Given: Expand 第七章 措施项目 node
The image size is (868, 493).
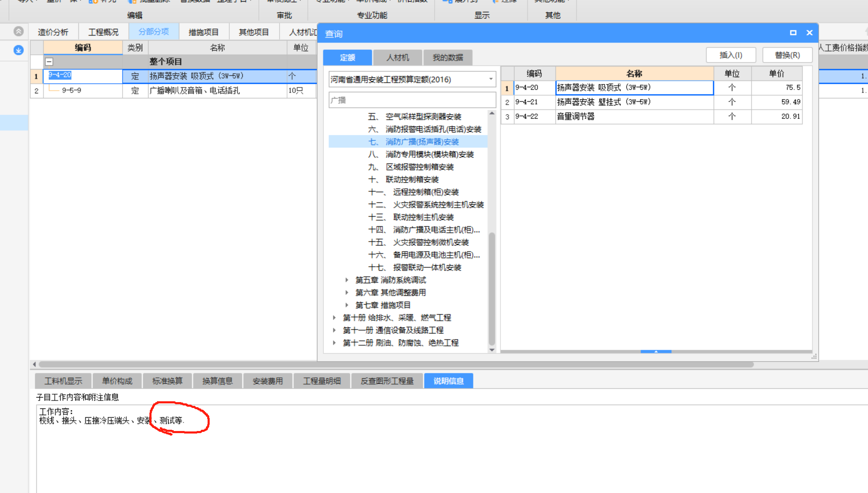Looking at the screenshot, I should pyautogui.click(x=347, y=305).
